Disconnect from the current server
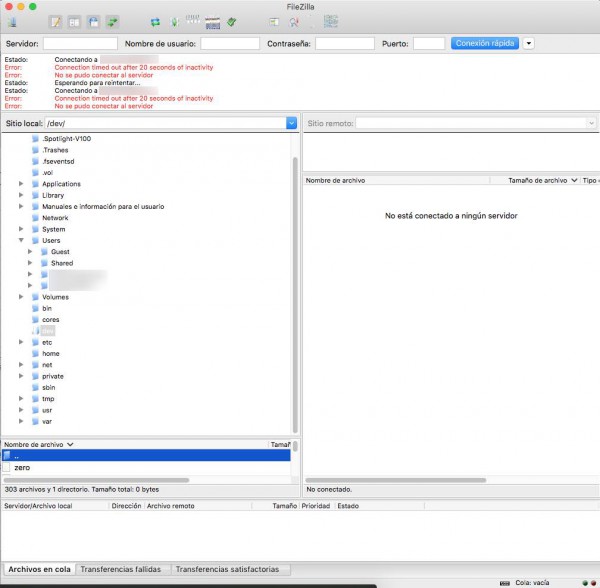The image size is (600, 588). (x=212, y=23)
